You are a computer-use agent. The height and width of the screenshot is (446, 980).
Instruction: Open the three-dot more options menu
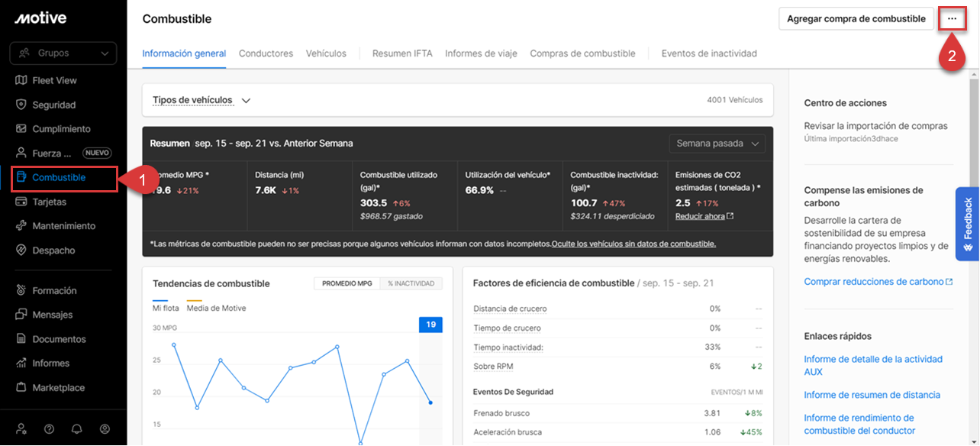(952, 18)
